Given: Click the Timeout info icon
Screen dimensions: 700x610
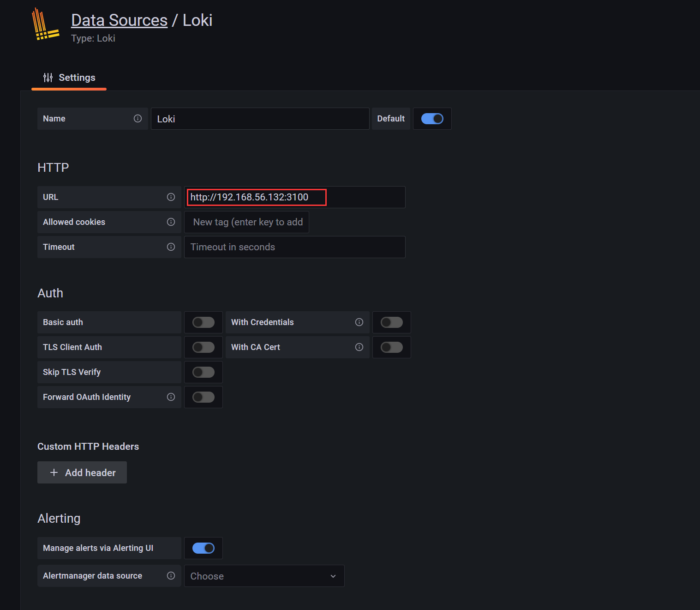Looking at the screenshot, I should (171, 247).
